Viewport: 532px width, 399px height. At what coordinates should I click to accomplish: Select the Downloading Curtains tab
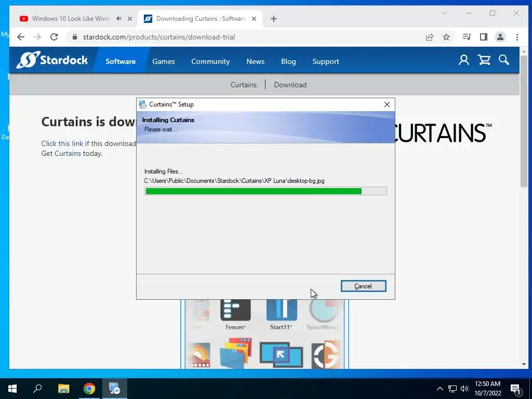click(x=200, y=19)
